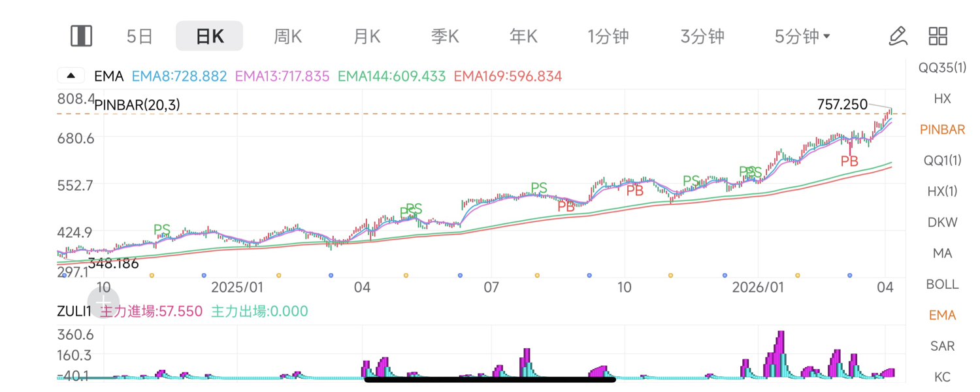Collapse the EMA legend arrow
Screen dimensions: 980x392
click(71, 76)
